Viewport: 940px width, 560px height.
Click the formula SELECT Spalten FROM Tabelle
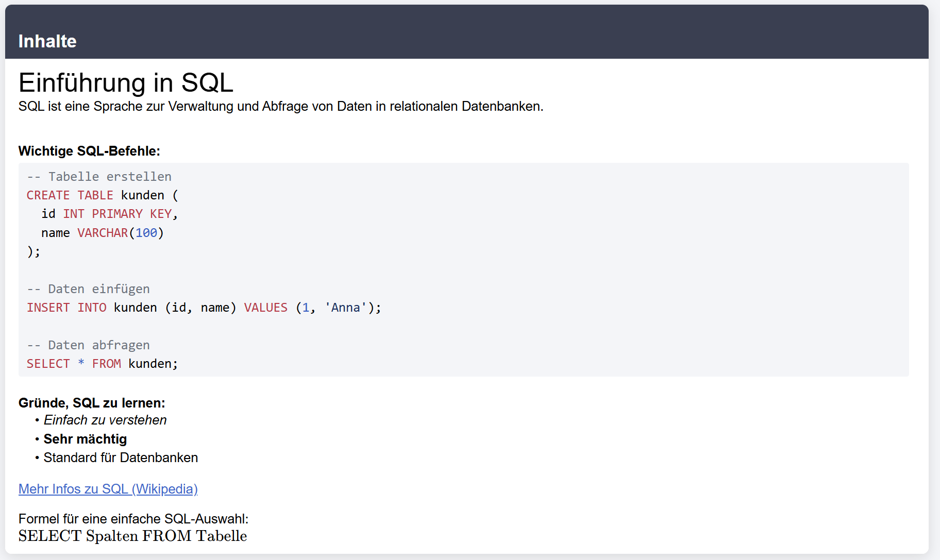pyautogui.click(x=133, y=536)
